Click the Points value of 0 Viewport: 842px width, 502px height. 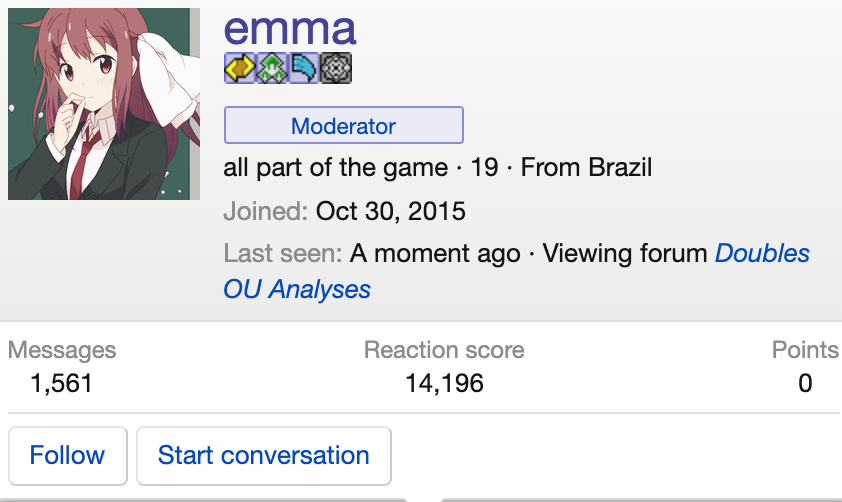coord(805,383)
